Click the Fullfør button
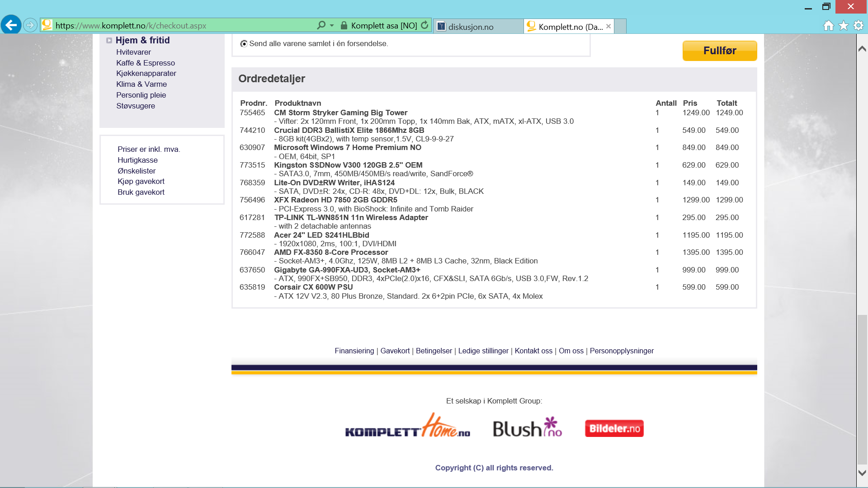The image size is (868, 488). tap(720, 51)
